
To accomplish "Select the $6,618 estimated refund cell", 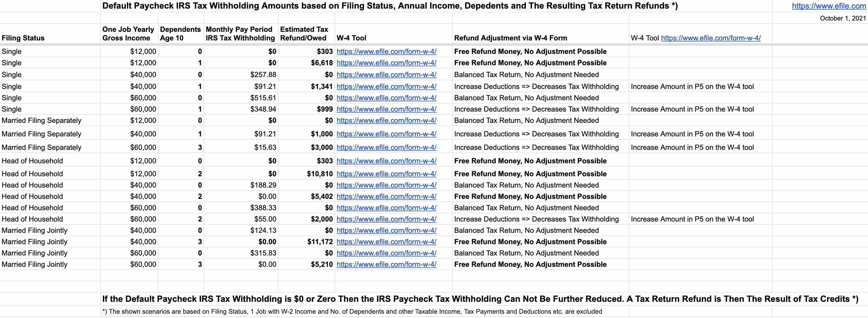I will [306, 63].
